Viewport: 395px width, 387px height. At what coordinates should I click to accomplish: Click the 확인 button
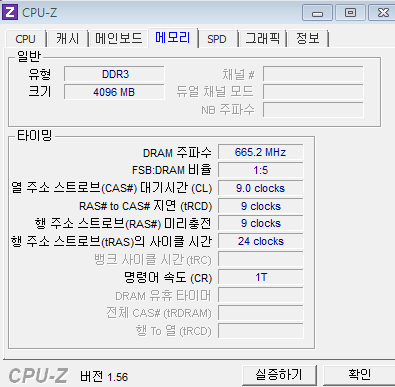pyautogui.click(x=359, y=375)
